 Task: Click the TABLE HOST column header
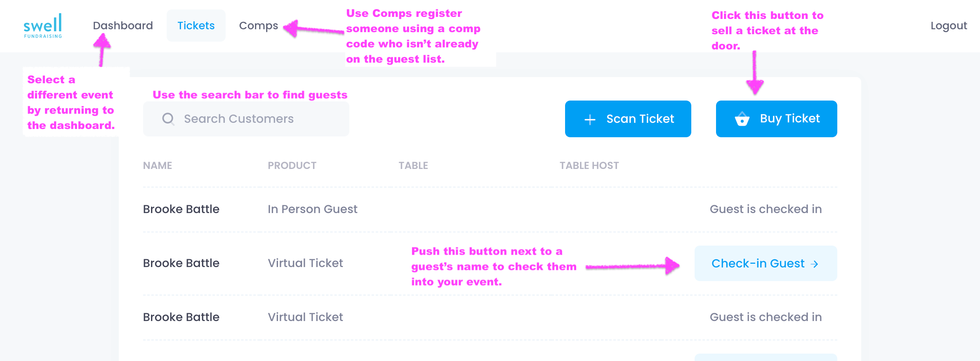point(589,166)
